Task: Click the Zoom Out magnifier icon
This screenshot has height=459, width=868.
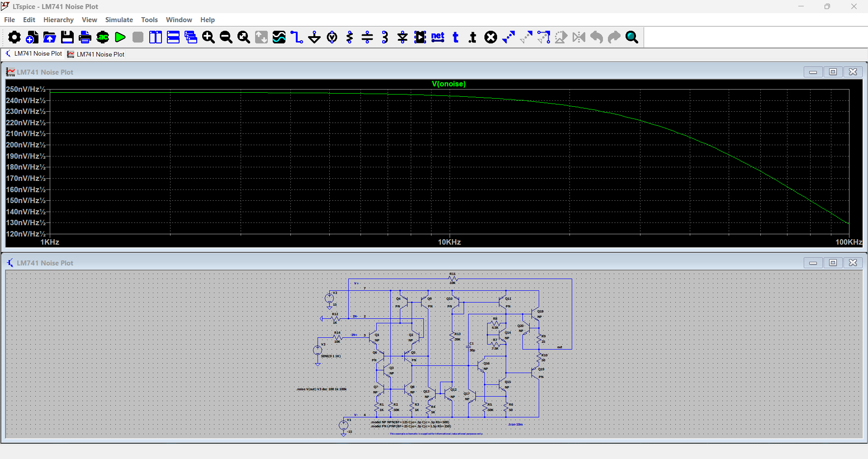Action: pyautogui.click(x=226, y=37)
